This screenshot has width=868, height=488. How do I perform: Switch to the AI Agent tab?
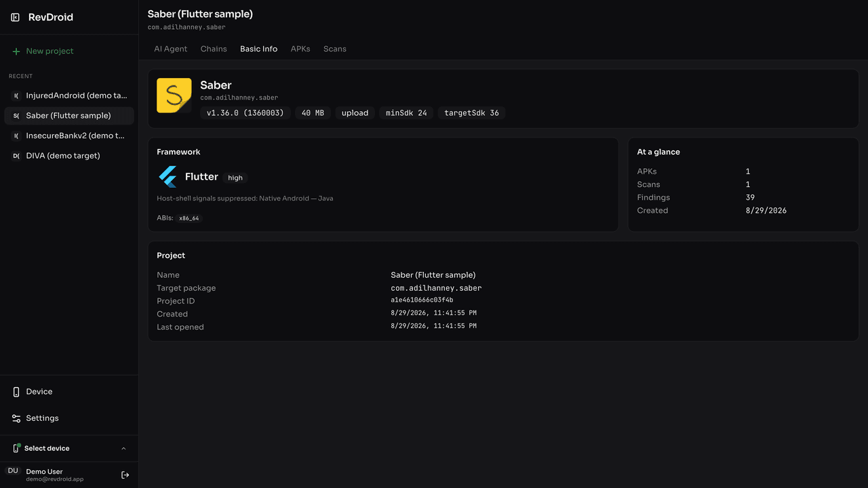click(x=171, y=49)
